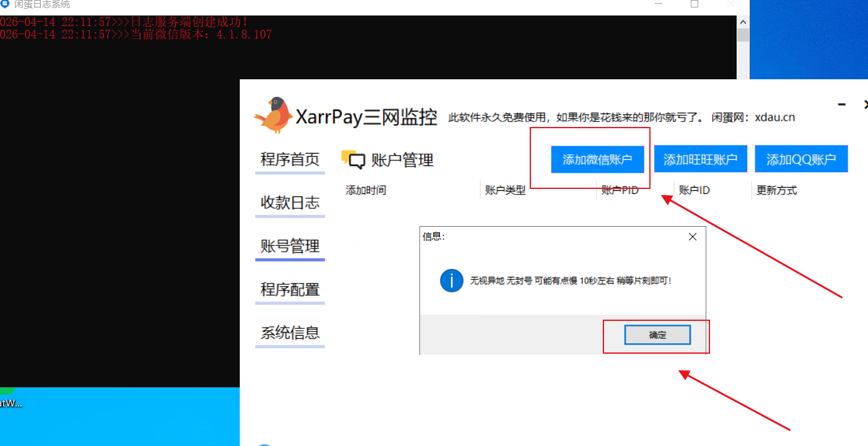Screen dimensions: 868x446
Task: Open the xdau.cn website link
Action: 775,116
